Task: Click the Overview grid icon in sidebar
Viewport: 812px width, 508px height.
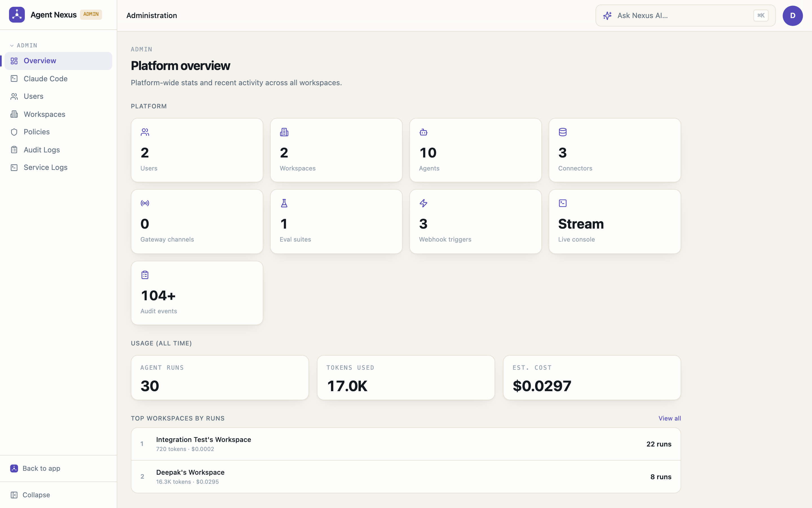Action: coord(14,61)
